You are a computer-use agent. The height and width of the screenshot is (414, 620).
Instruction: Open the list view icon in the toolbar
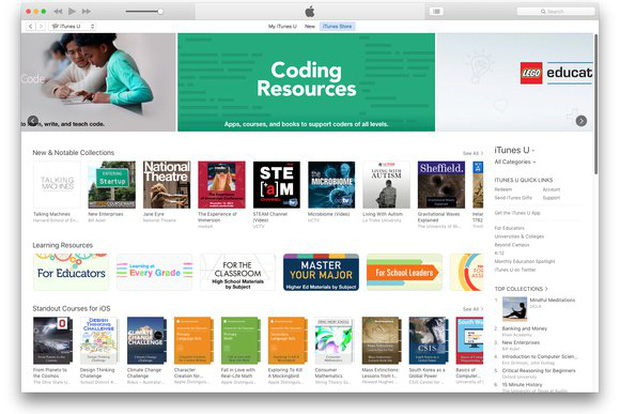pyautogui.click(x=437, y=11)
